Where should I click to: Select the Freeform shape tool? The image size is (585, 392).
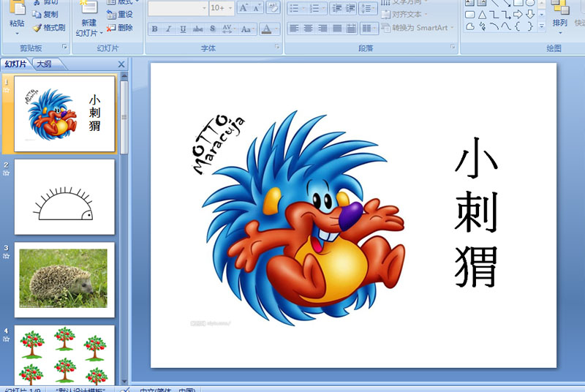470,26
